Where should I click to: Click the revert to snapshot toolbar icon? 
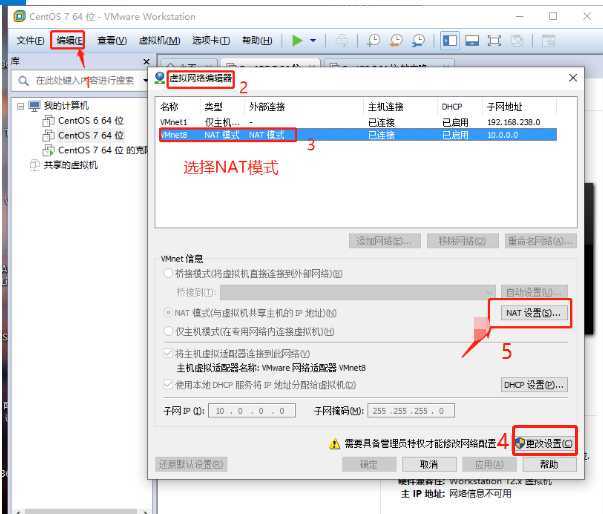tap(396, 40)
